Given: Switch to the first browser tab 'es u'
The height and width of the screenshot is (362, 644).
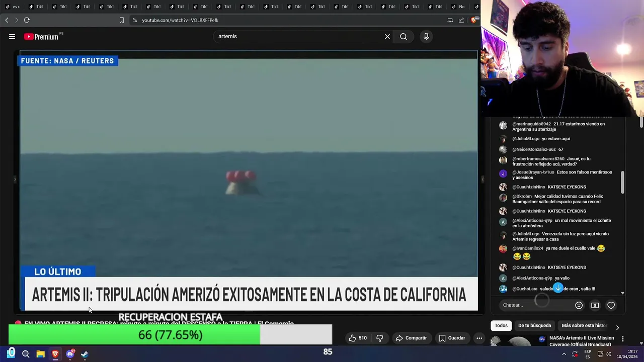Looking at the screenshot, I should click(13, 7).
